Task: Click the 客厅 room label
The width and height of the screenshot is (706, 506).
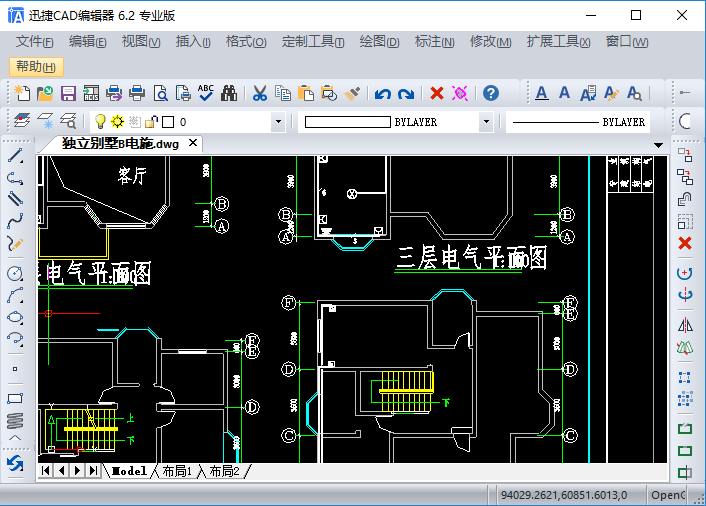Action: (x=132, y=175)
